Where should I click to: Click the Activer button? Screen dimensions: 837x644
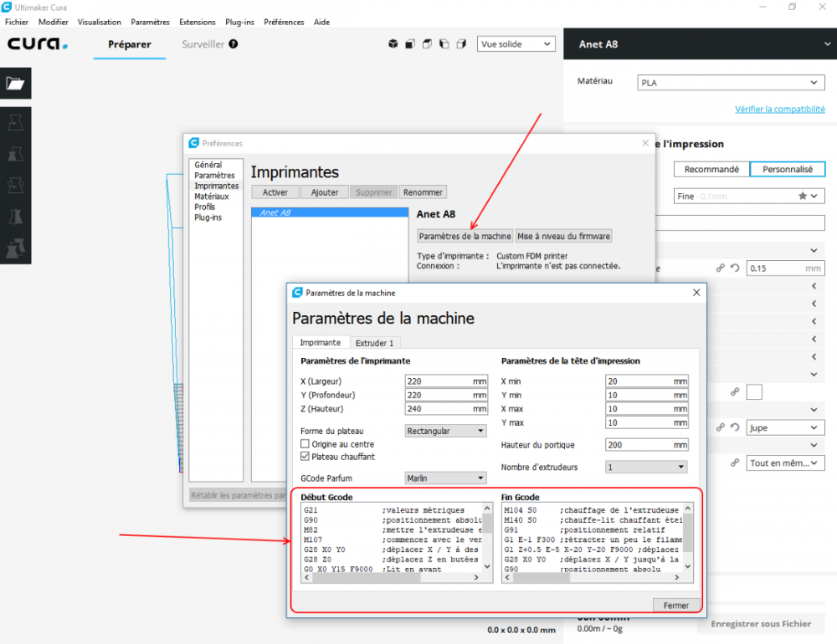tap(275, 192)
